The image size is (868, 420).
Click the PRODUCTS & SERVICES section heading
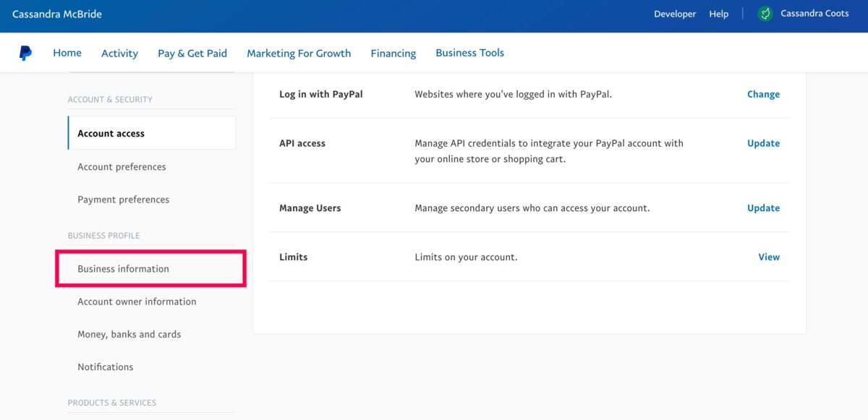(112, 402)
